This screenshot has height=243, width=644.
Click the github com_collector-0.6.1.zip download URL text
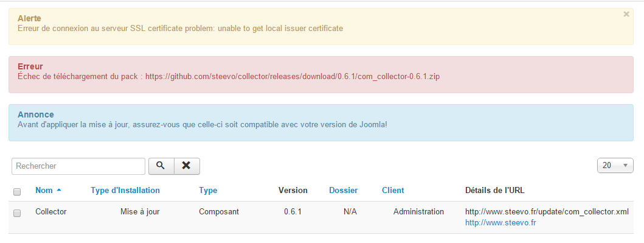pos(293,77)
